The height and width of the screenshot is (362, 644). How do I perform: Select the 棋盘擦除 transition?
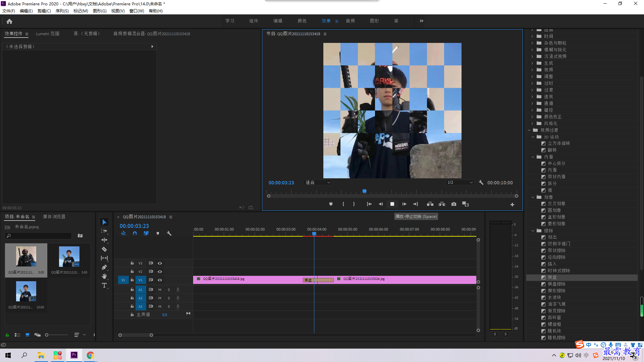(556, 284)
